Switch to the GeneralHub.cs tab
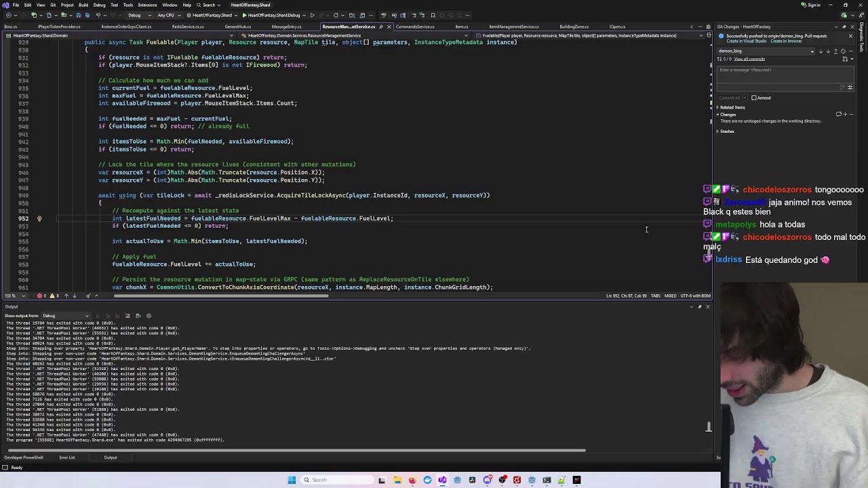This screenshot has height=488, width=868. [x=238, y=26]
